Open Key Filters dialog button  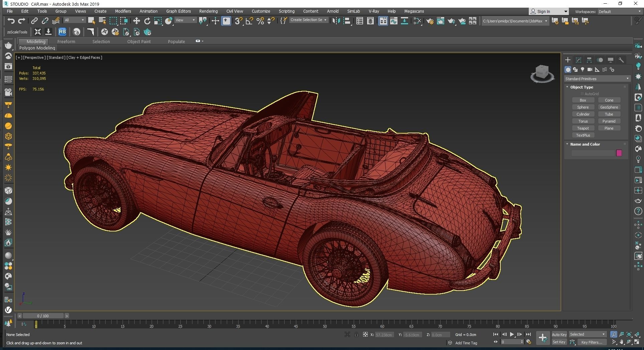(x=592, y=342)
